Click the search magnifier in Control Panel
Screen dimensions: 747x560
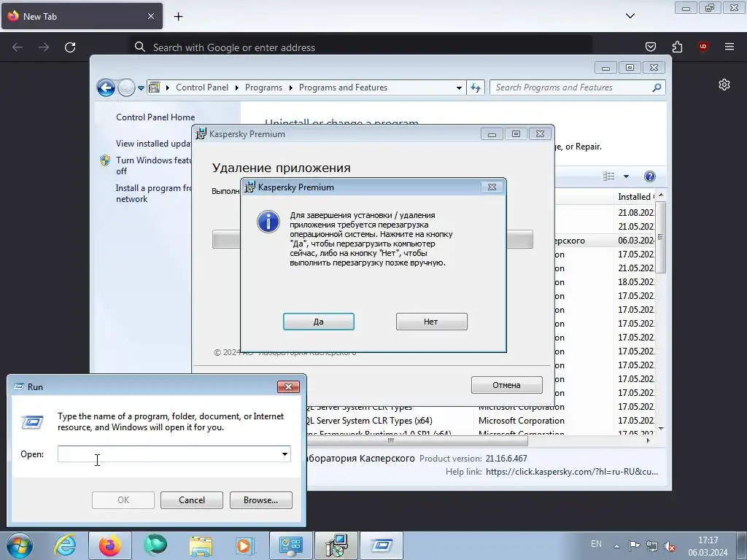click(x=657, y=87)
